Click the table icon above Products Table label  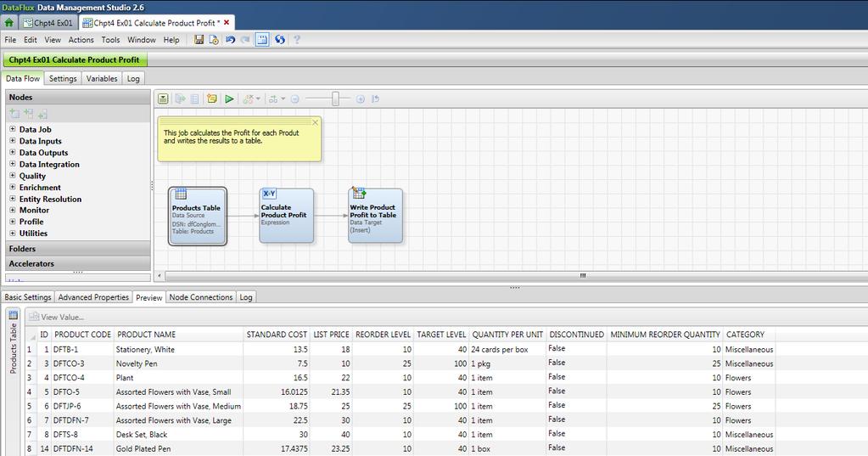[181, 194]
